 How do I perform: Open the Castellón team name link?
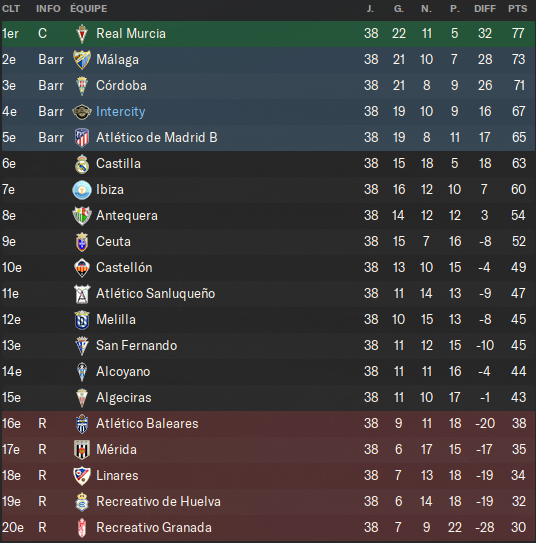[124, 267]
